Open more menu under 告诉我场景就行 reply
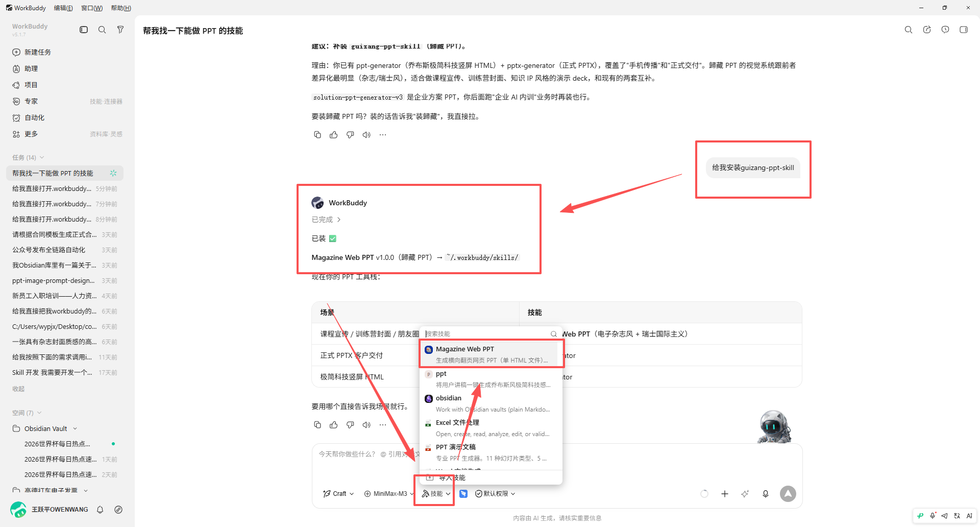The width and height of the screenshot is (980, 527). (383, 425)
